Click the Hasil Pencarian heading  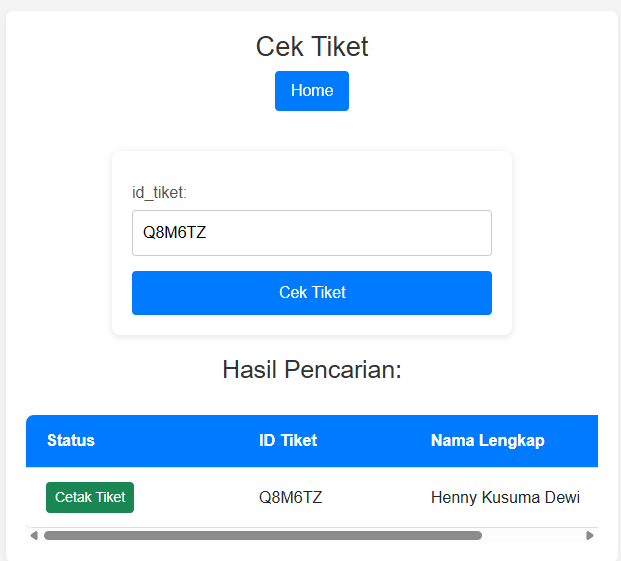click(312, 370)
